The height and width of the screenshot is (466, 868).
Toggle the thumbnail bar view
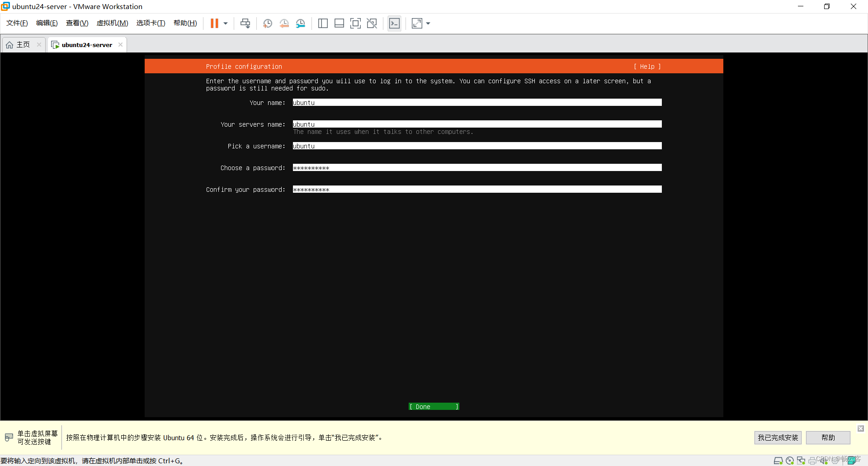click(x=339, y=24)
